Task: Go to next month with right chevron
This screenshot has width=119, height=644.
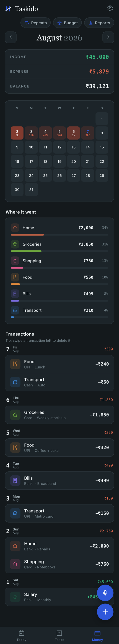Action: click(108, 37)
